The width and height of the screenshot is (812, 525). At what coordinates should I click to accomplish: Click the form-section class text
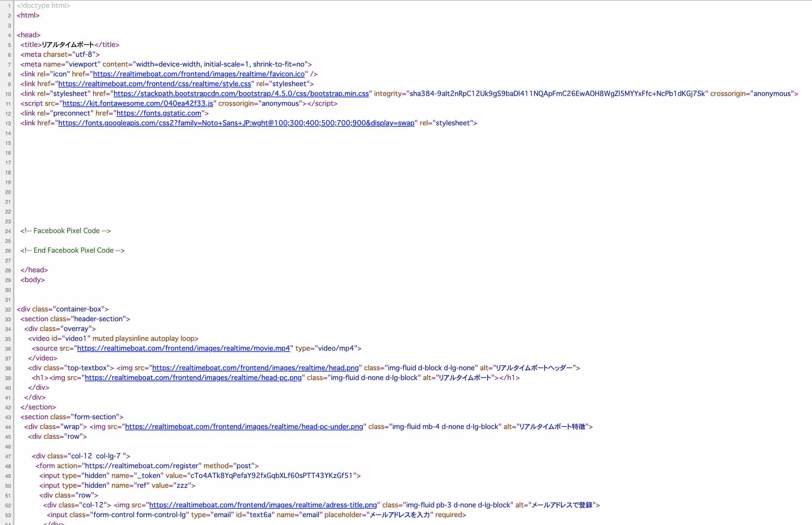[95, 417]
